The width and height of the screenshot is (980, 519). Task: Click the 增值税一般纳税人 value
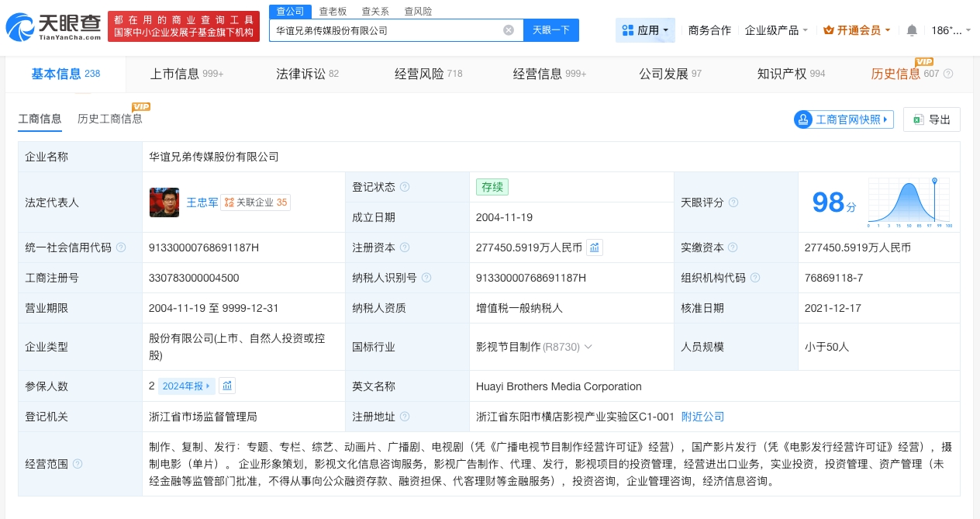(519, 308)
